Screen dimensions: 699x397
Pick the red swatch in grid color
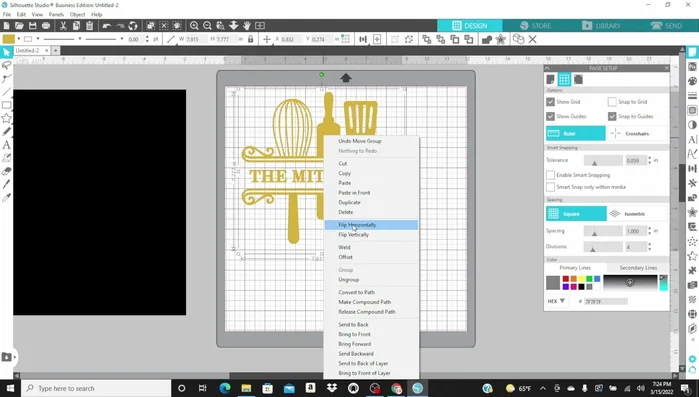point(565,279)
